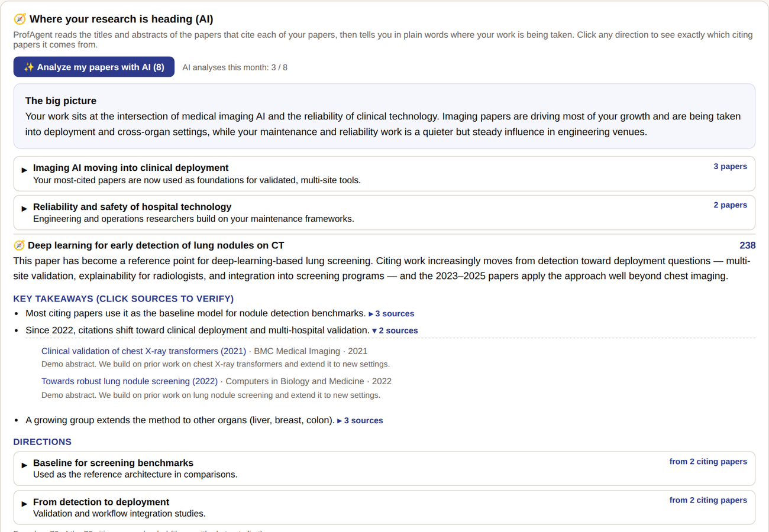Click Analyze my papers with AI button
This screenshot has height=532, width=769.
click(94, 67)
